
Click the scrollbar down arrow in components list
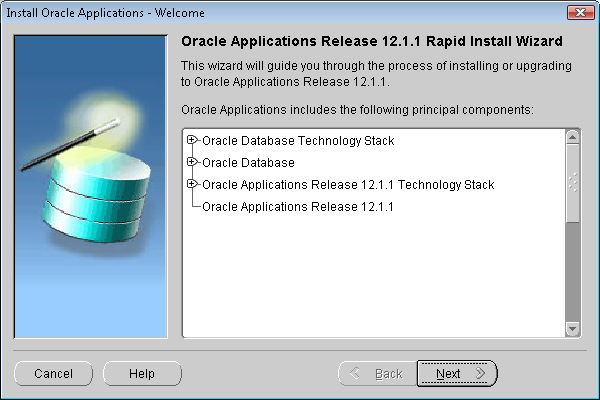(572, 329)
